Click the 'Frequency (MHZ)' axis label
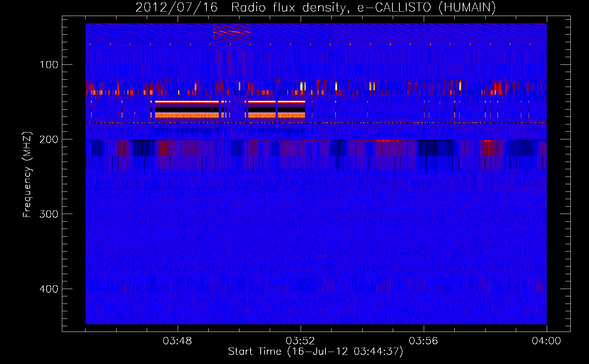This screenshot has width=589, height=364. pos(27,175)
